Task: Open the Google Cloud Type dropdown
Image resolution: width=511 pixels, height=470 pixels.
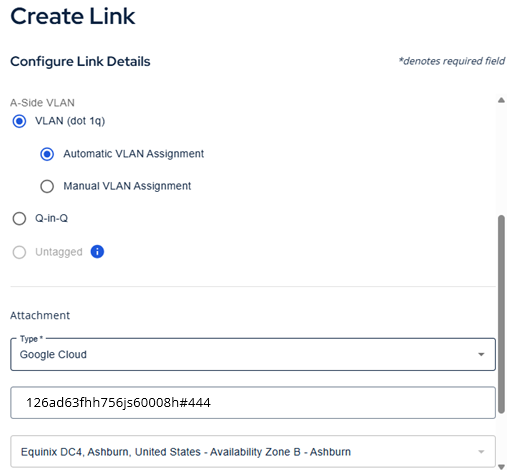Action: [x=253, y=354]
